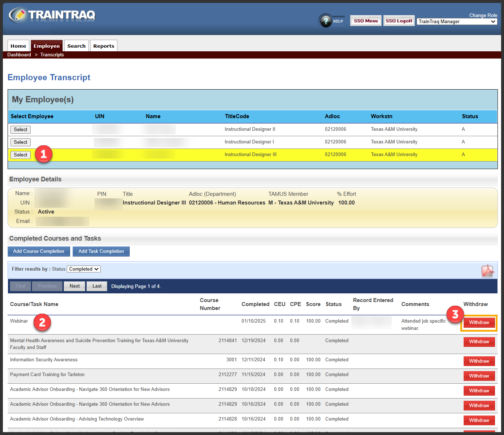Click the SSO Menu button
The image size is (504, 435).
tap(365, 21)
